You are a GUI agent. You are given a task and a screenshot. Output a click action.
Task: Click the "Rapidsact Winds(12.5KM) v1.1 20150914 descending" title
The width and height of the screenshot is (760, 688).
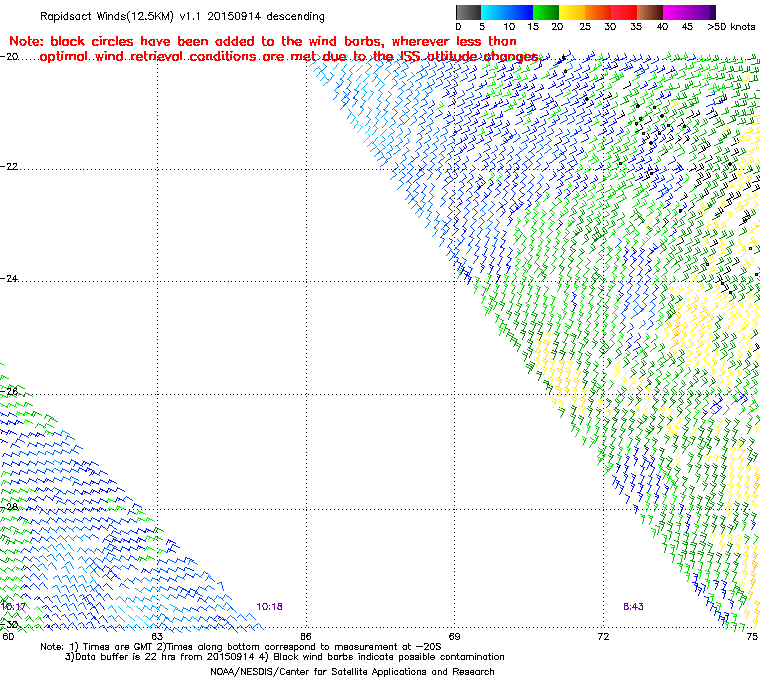tap(182, 16)
